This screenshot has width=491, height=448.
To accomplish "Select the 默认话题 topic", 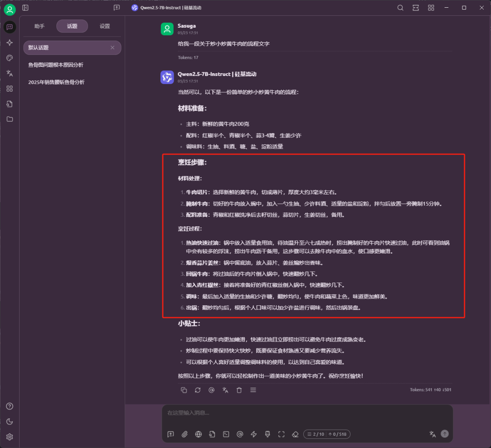I will pos(72,48).
